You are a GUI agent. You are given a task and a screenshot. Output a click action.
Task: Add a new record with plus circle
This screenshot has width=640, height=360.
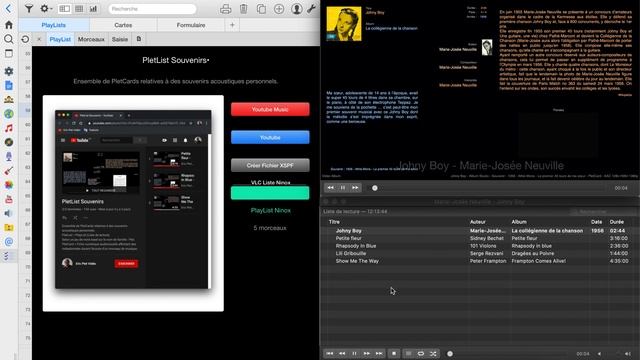pyautogui.click(x=279, y=9)
